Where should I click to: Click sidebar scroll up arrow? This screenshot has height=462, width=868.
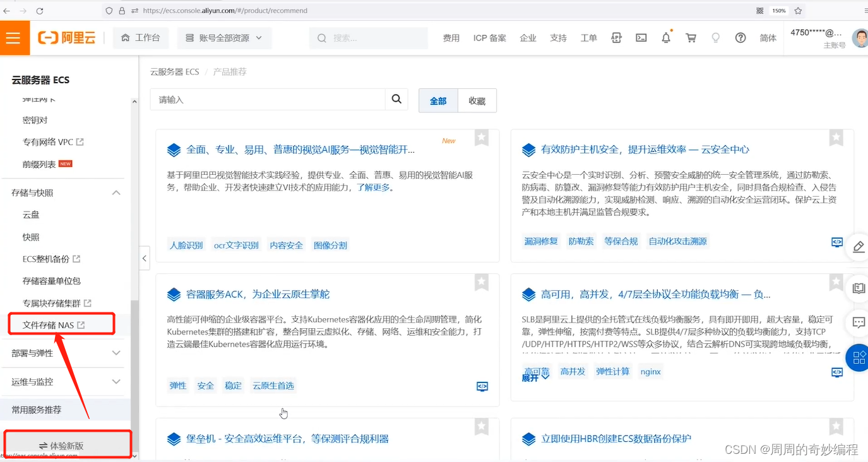coord(134,101)
